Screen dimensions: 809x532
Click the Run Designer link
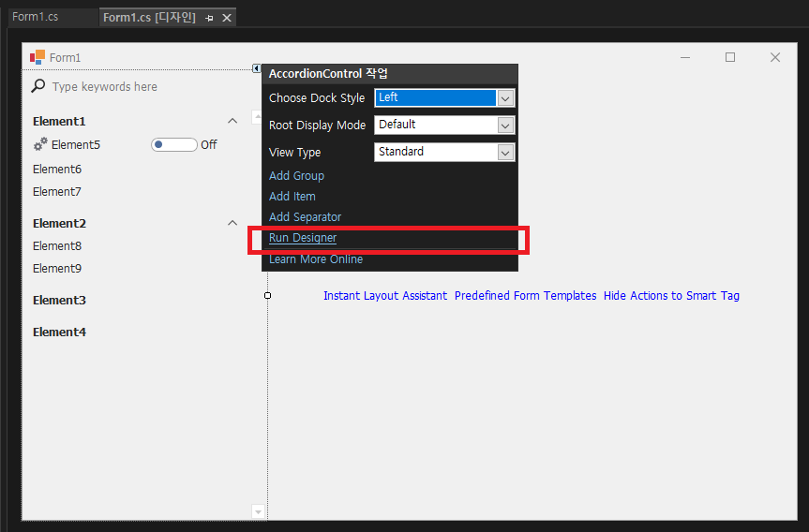tap(303, 238)
